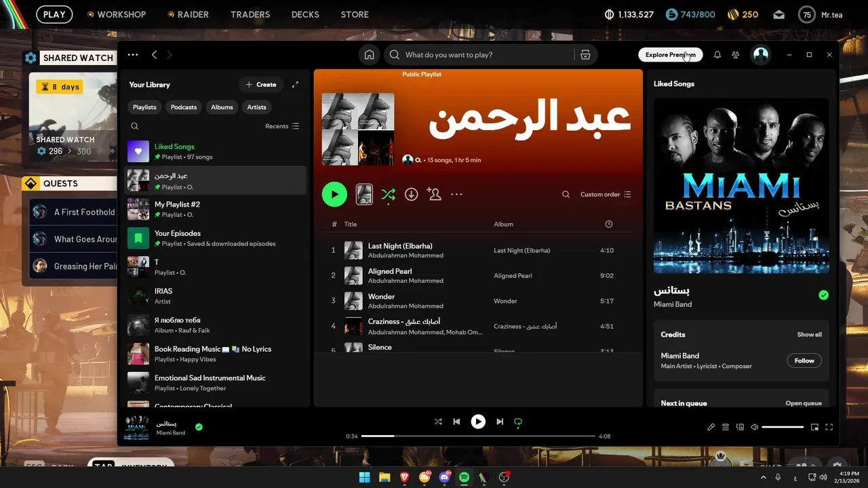868x488 pixels.
Task: Open the Liked Songs playlist in library
Action: click(216, 151)
